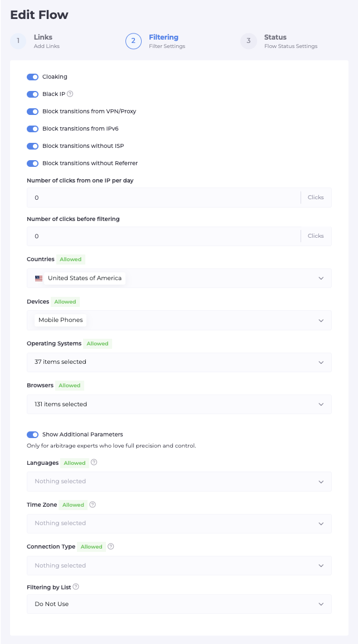
Task: Click the Time Zone help icon
Action: point(93,504)
